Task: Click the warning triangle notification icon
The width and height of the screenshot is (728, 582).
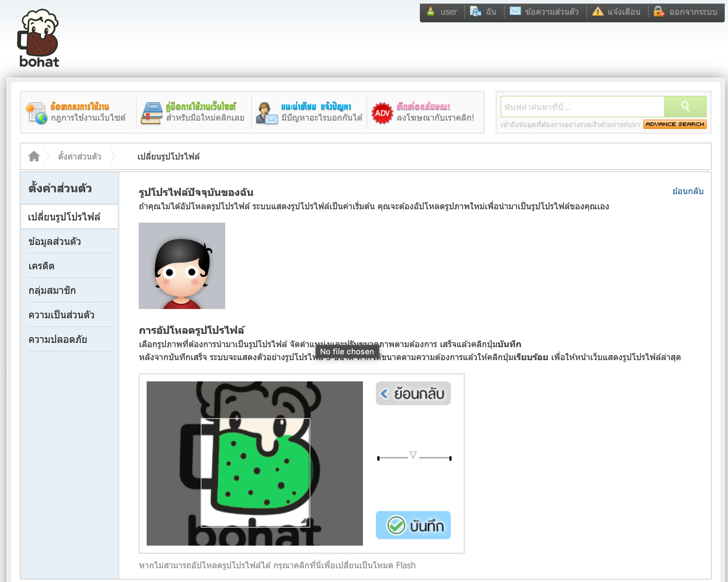Action: click(x=598, y=12)
